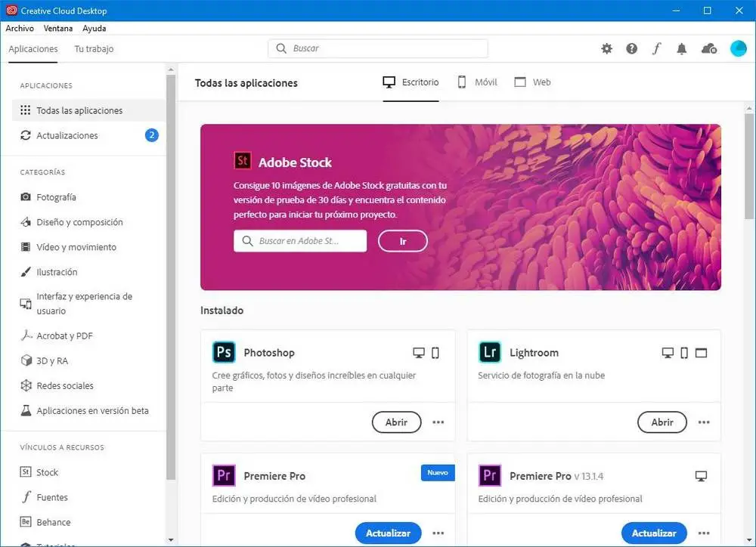Open Photoshop with Abrir button

click(x=396, y=422)
